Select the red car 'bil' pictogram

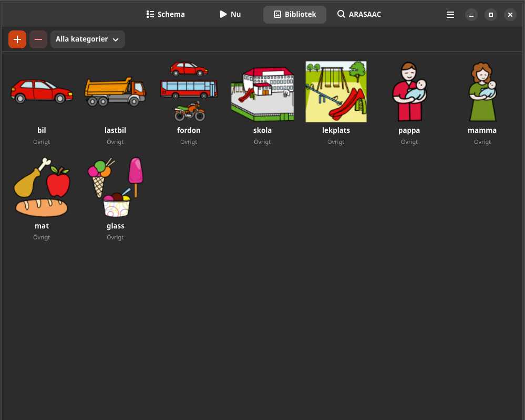[x=42, y=92]
